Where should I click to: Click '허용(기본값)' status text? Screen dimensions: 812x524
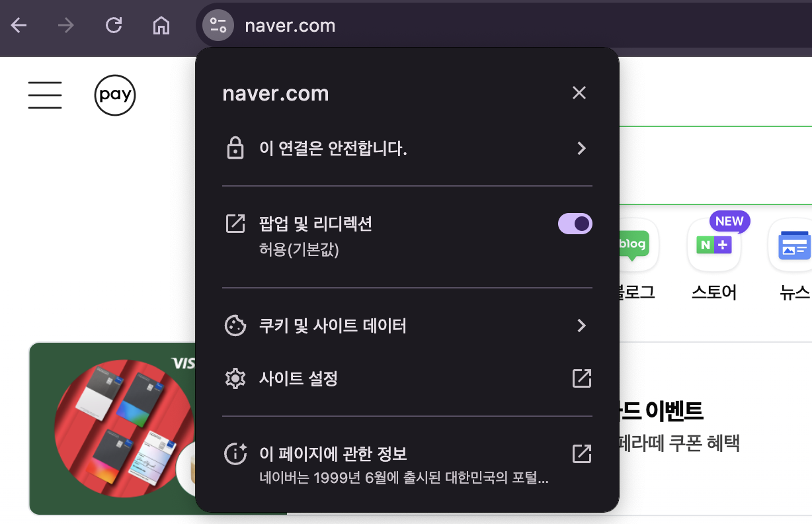[x=299, y=250]
